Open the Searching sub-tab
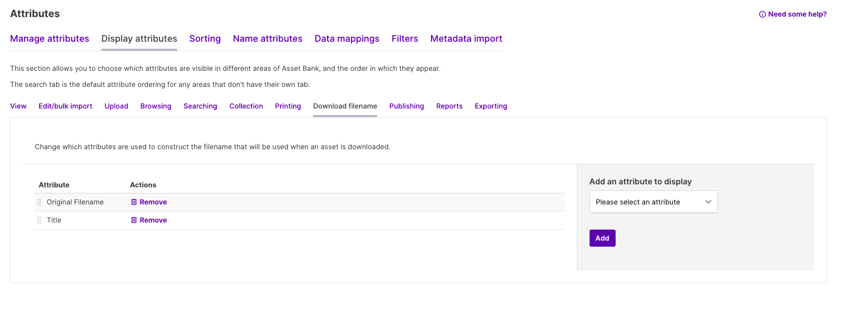This screenshot has height=321, width=868. 200,106
